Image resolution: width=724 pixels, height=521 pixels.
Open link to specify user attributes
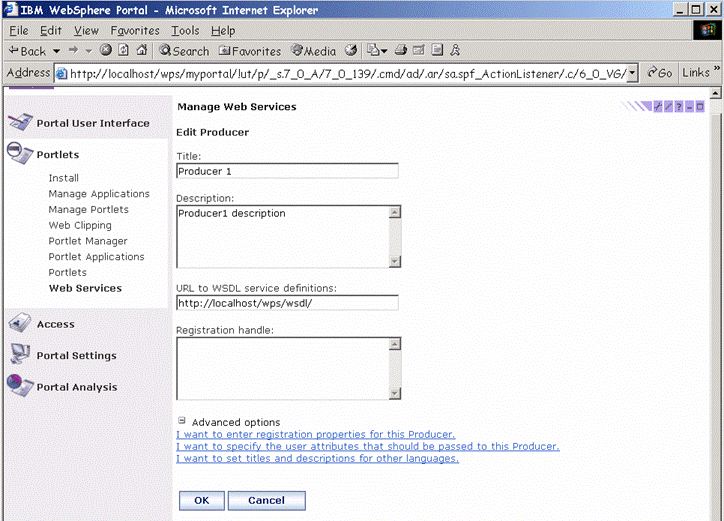pyautogui.click(x=368, y=447)
